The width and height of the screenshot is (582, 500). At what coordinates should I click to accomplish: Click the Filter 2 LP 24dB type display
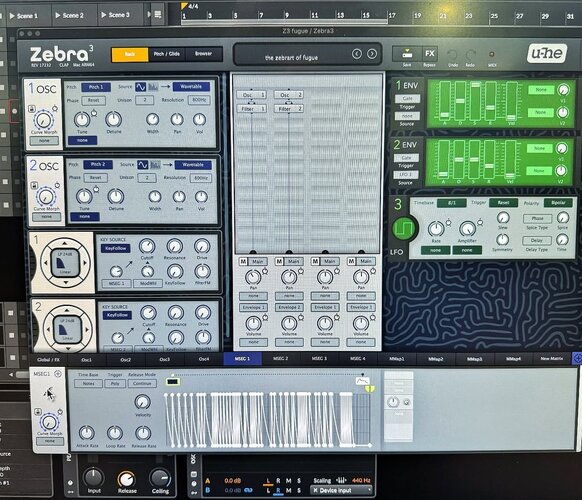pos(67,330)
